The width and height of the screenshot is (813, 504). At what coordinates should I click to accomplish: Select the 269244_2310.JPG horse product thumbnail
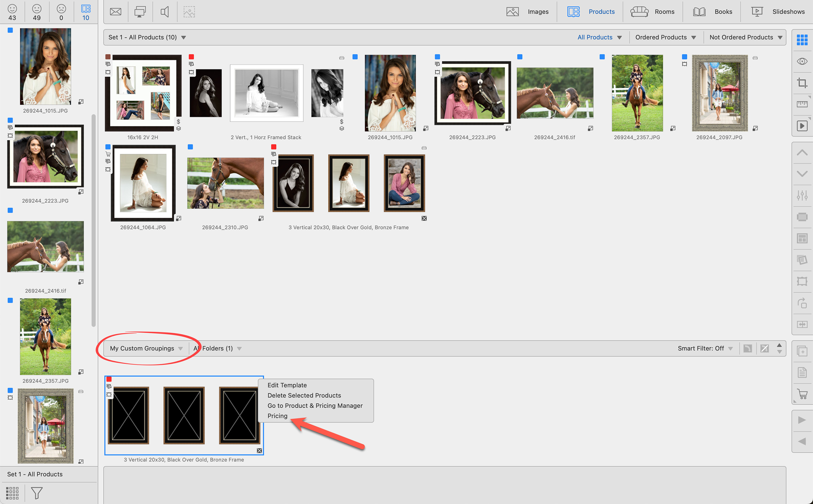pyautogui.click(x=225, y=183)
